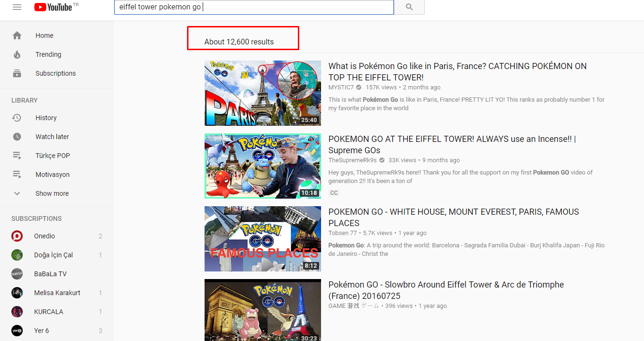Click the '5.7K views' text

coord(378,233)
